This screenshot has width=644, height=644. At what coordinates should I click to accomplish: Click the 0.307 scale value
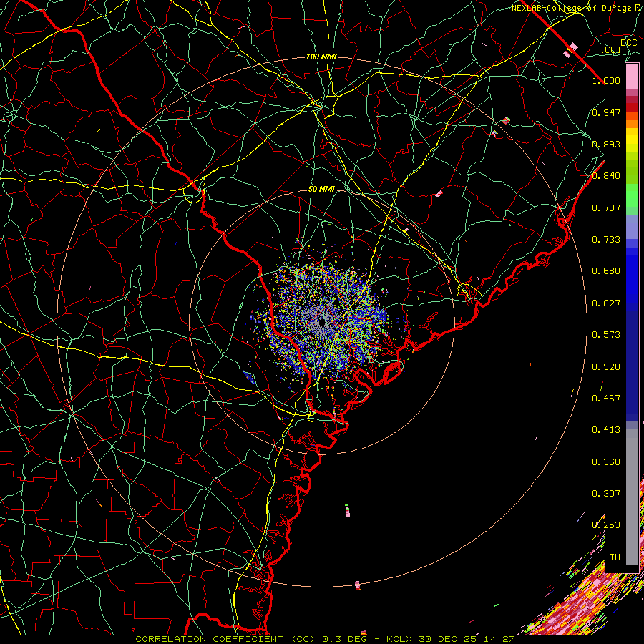click(606, 494)
